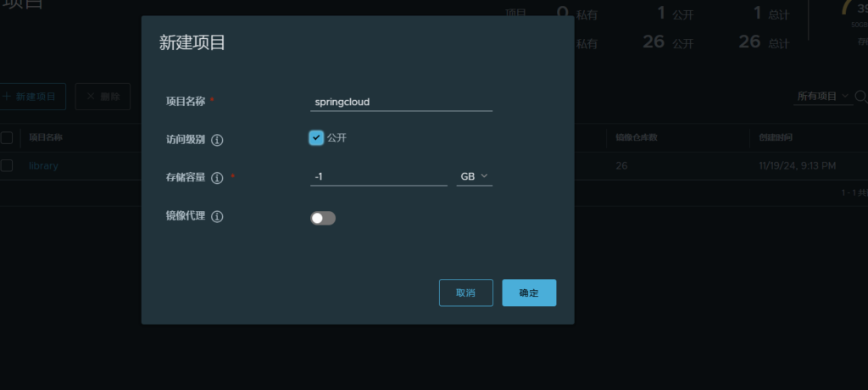This screenshot has height=390, width=868.
Task: Click the info icon beside 访问级别
Action: pos(217,140)
